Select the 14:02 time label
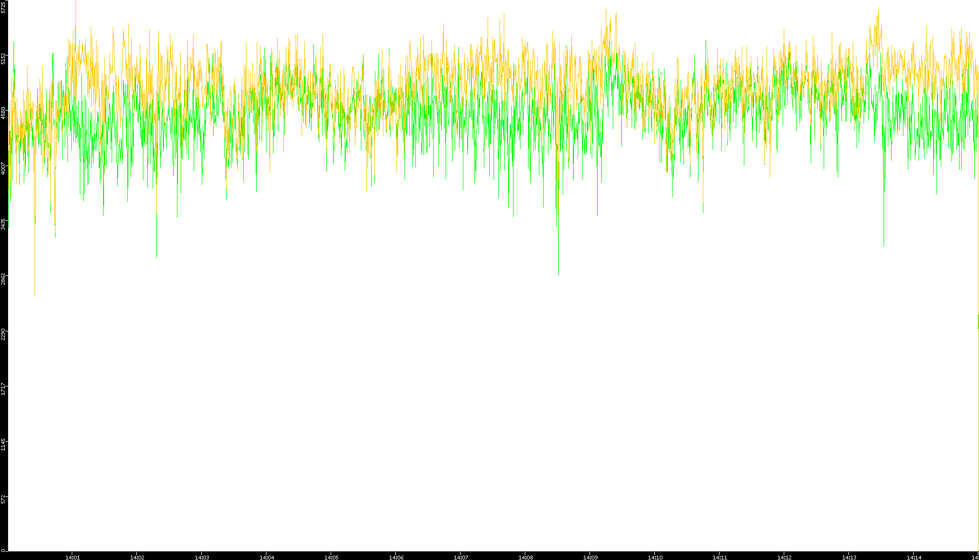 (x=137, y=557)
